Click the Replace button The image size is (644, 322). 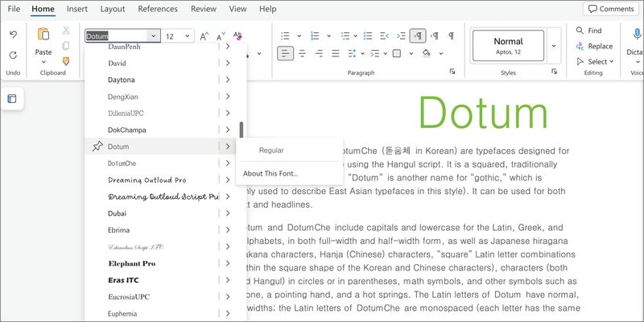click(x=593, y=46)
